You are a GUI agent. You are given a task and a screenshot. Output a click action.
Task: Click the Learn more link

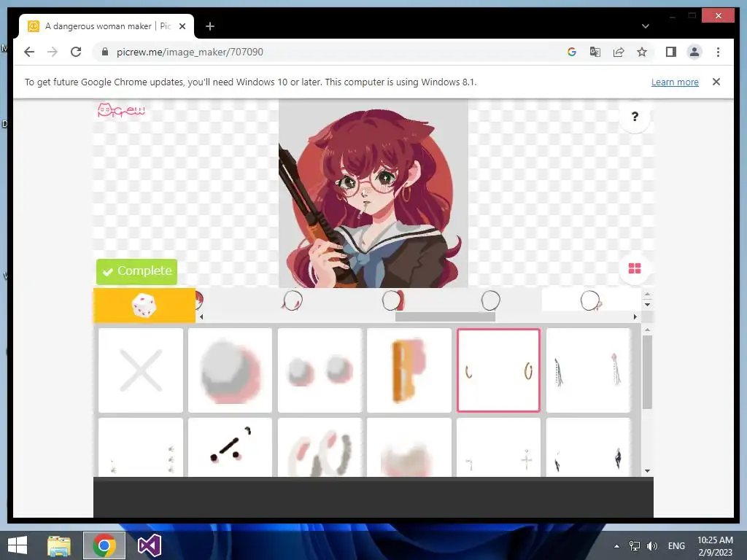(675, 82)
